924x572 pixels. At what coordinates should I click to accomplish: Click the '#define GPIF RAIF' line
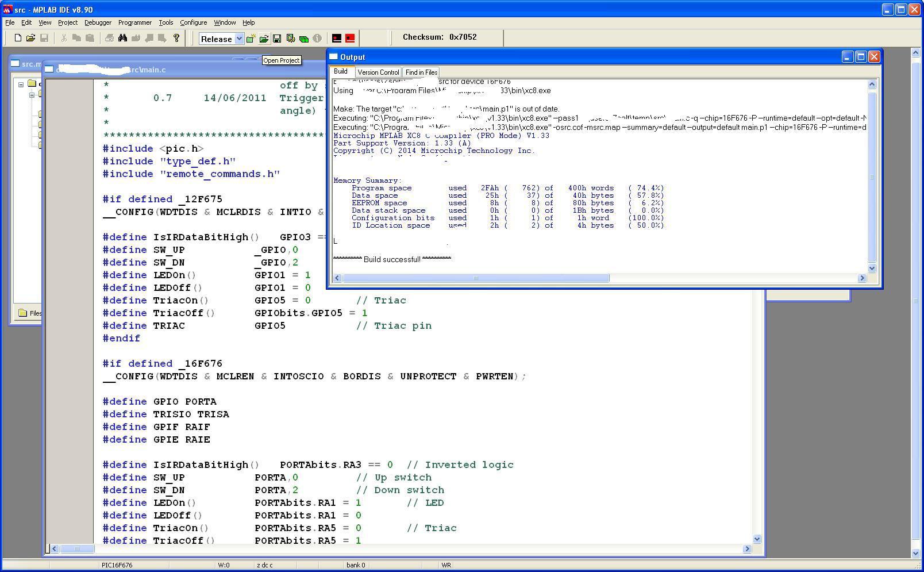click(x=156, y=427)
